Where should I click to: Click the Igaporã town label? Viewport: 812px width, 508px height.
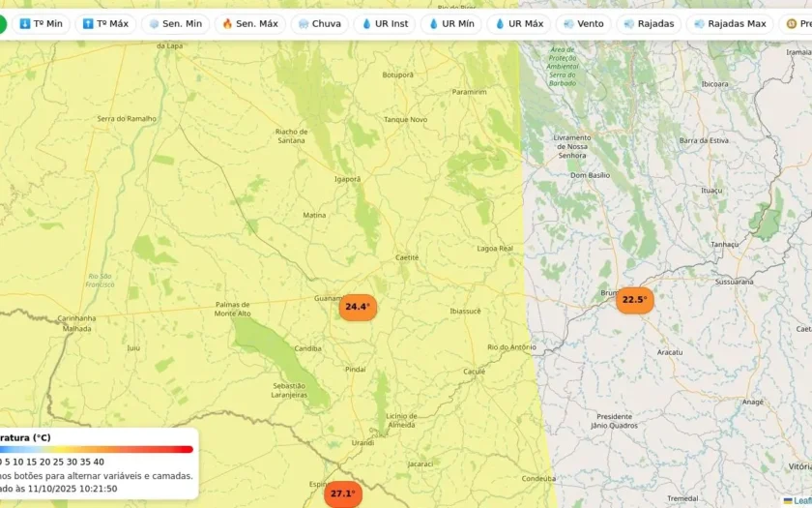pyautogui.click(x=347, y=179)
